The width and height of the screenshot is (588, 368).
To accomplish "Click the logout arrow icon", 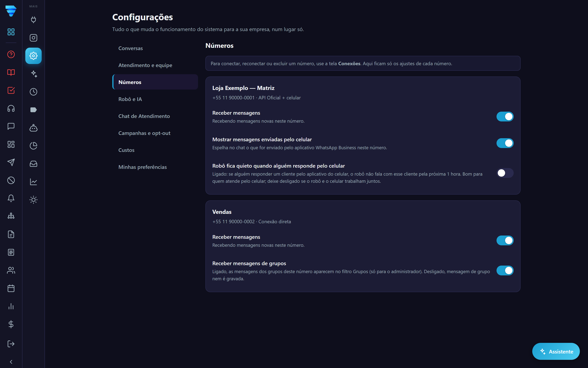I will pyautogui.click(x=11, y=344).
